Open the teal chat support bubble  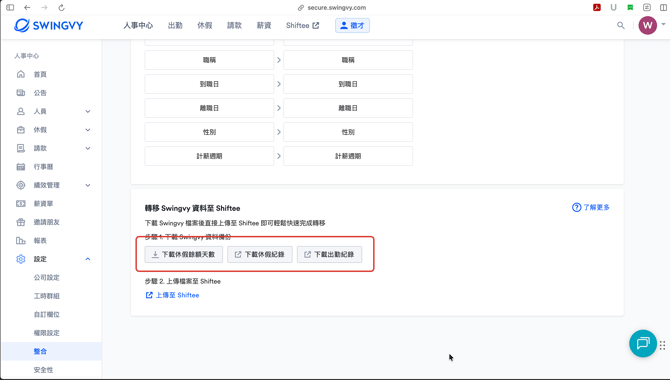643,343
